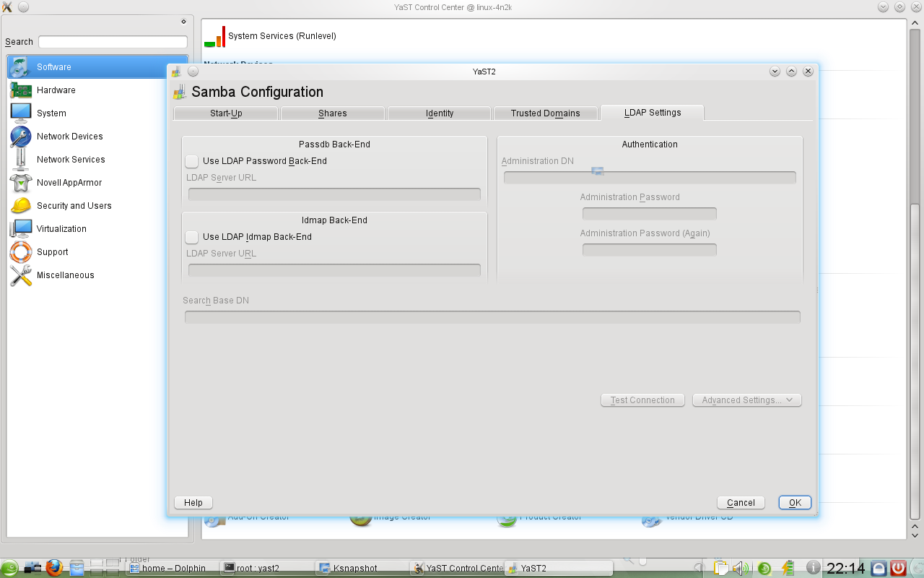Screen dimensions: 924x578
Task: Click the device notifier panel icon
Action: (x=32, y=568)
